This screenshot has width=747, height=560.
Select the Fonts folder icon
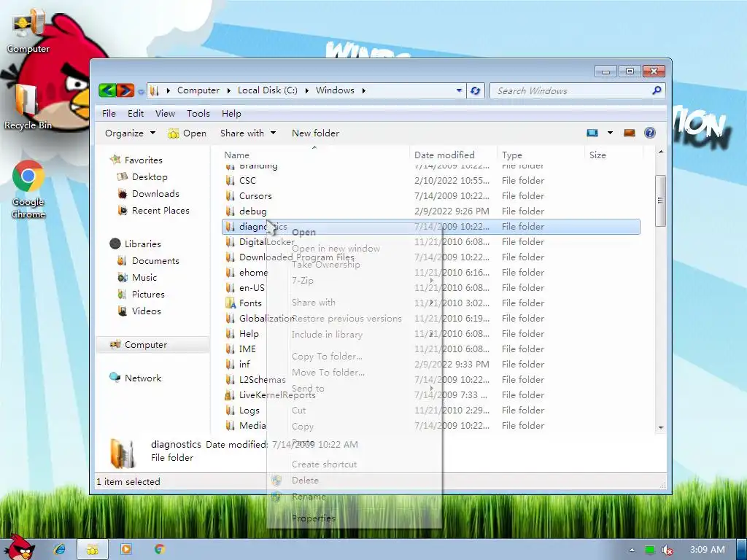pos(231,303)
